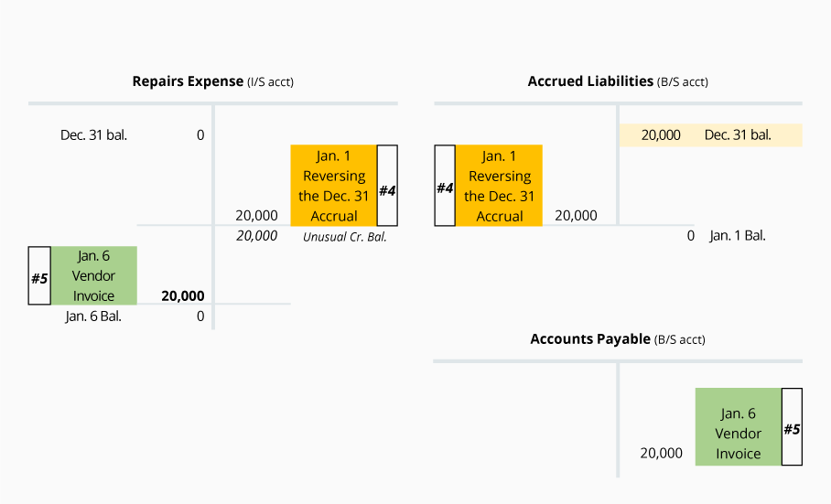831x504 pixels.
Task: Click the #4 tag in Accrued Liabilities
Action: point(445,186)
